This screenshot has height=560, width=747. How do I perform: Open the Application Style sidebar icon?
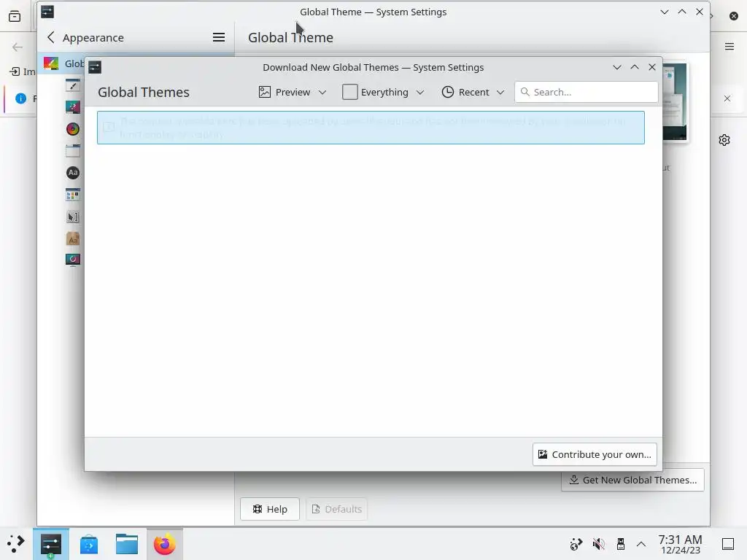pos(73,85)
